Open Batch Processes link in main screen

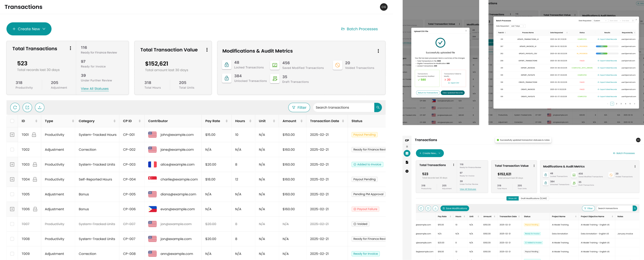point(360,29)
